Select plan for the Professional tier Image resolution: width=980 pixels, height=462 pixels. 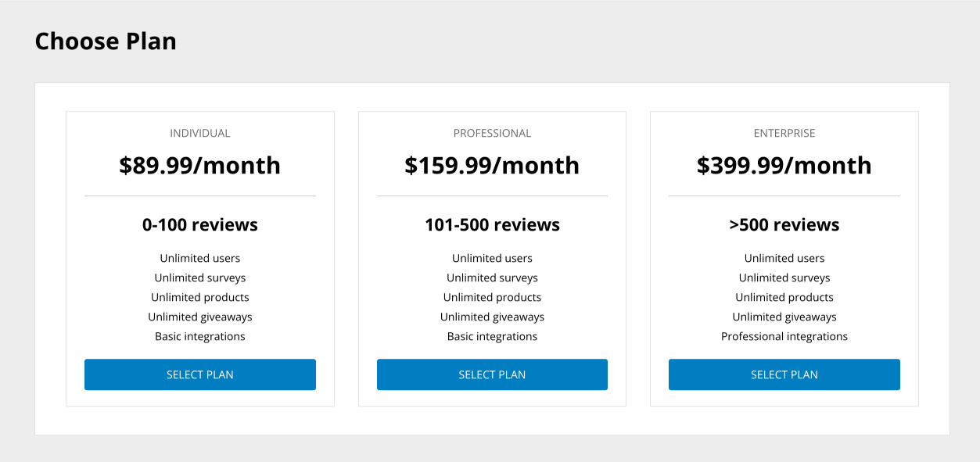pos(492,374)
